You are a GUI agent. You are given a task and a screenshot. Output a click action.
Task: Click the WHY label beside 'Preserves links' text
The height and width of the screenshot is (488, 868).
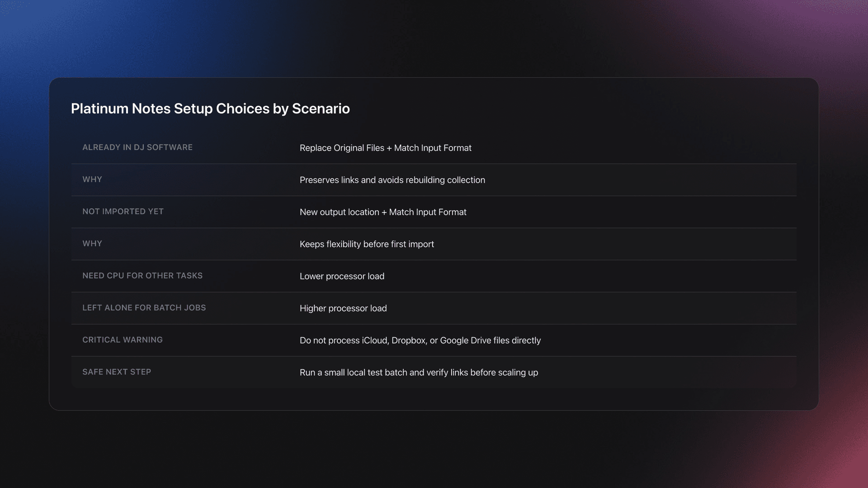[x=92, y=179]
